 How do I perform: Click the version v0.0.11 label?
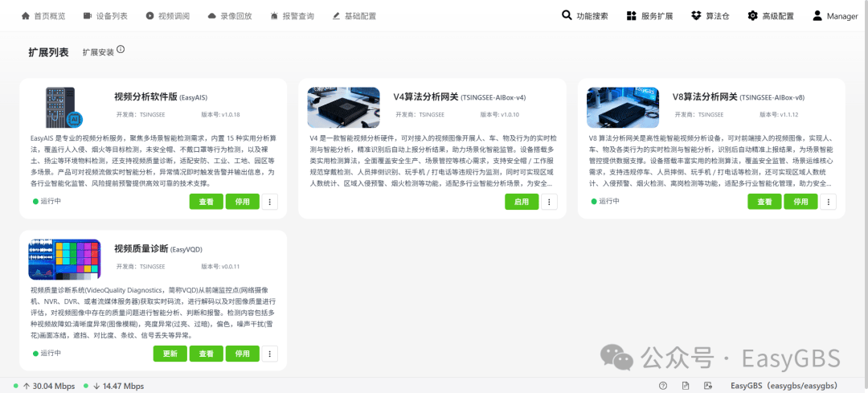click(220, 267)
